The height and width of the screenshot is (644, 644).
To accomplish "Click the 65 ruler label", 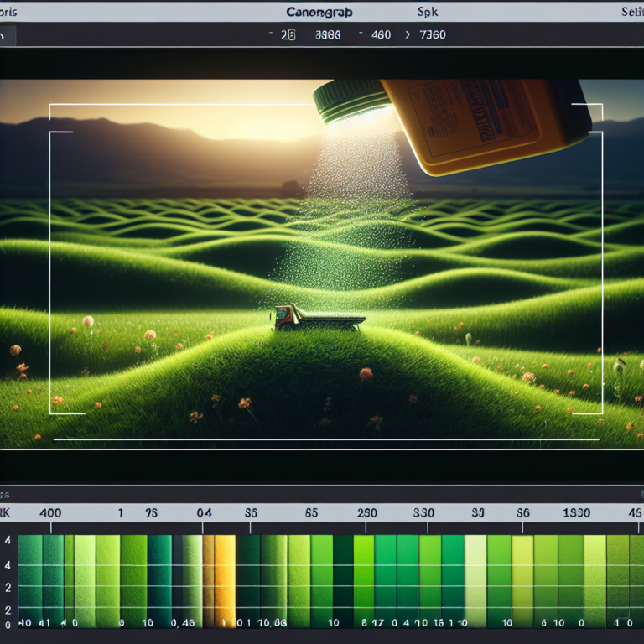I will (311, 512).
